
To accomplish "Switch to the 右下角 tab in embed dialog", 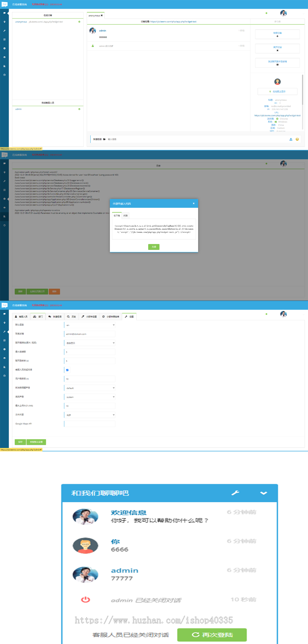I will click(x=117, y=216).
